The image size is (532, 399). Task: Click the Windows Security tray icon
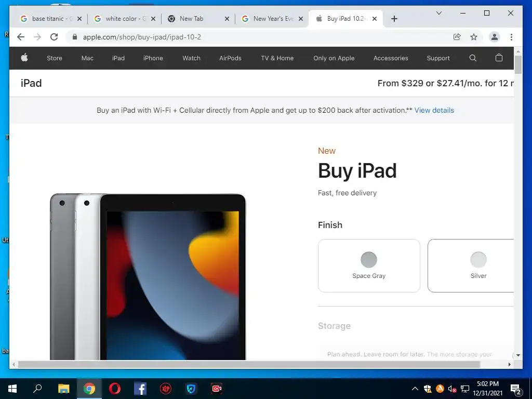pos(428,389)
